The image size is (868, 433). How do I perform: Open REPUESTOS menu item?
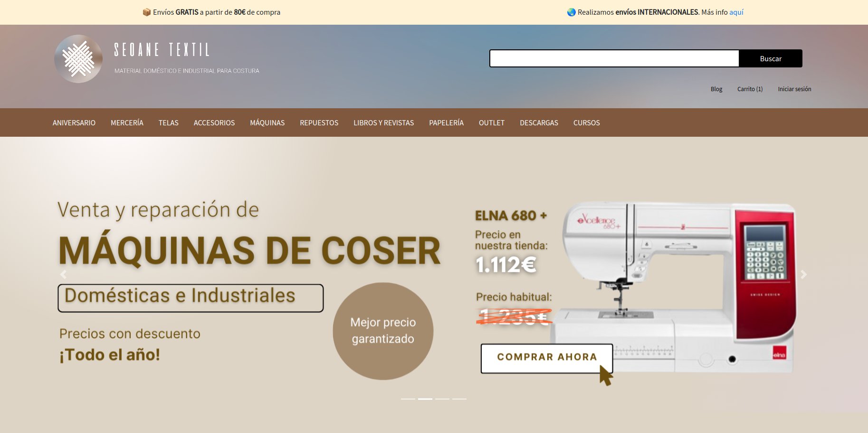point(319,123)
